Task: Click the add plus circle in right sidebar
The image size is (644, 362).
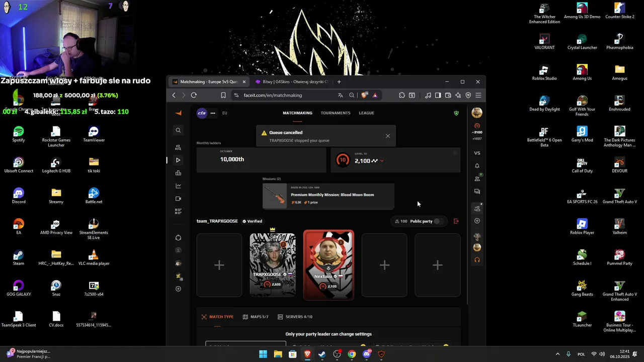Action: pyautogui.click(x=477, y=221)
